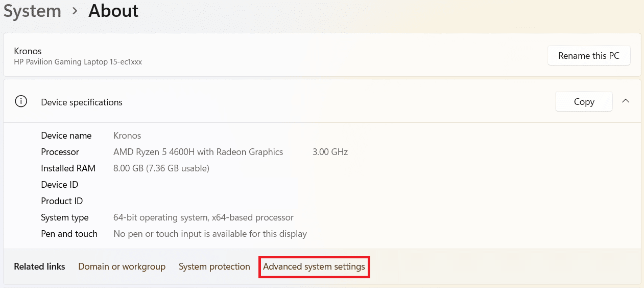The height and width of the screenshot is (288, 644).
Task: Select the Kronos PC name heading
Action: [28, 51]
